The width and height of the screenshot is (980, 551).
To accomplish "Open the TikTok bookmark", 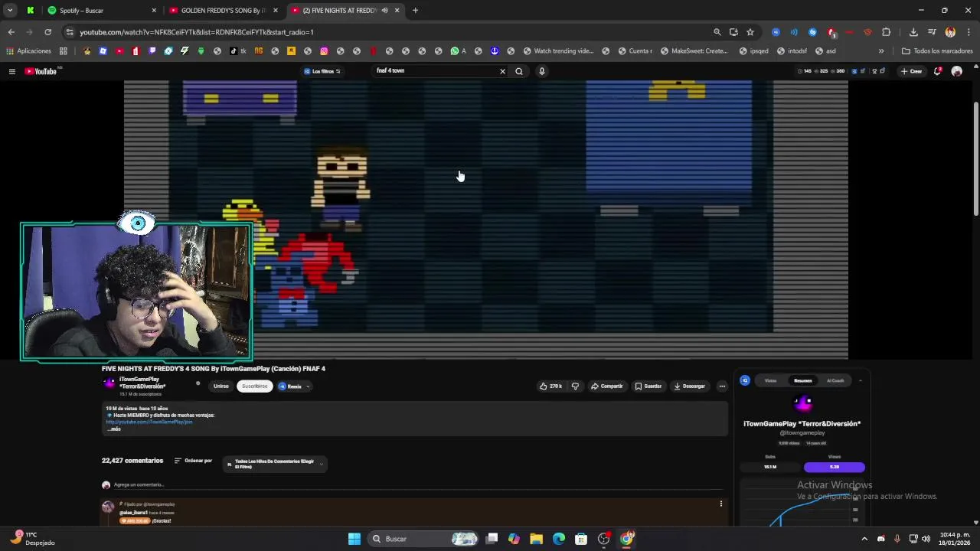I will (x=237, y=51).
